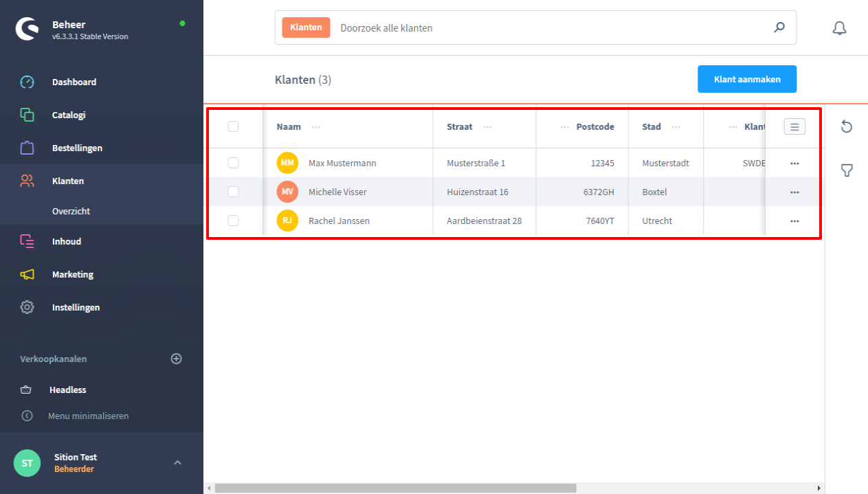
Task: Click Michelle Visser's MV avatar
Action: click(x=287, y=192)
